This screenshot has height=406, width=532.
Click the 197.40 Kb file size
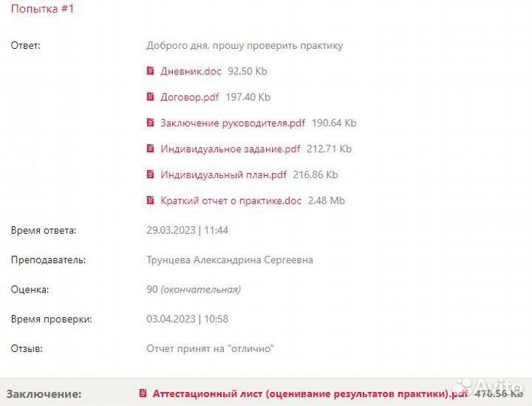(248, 97)
